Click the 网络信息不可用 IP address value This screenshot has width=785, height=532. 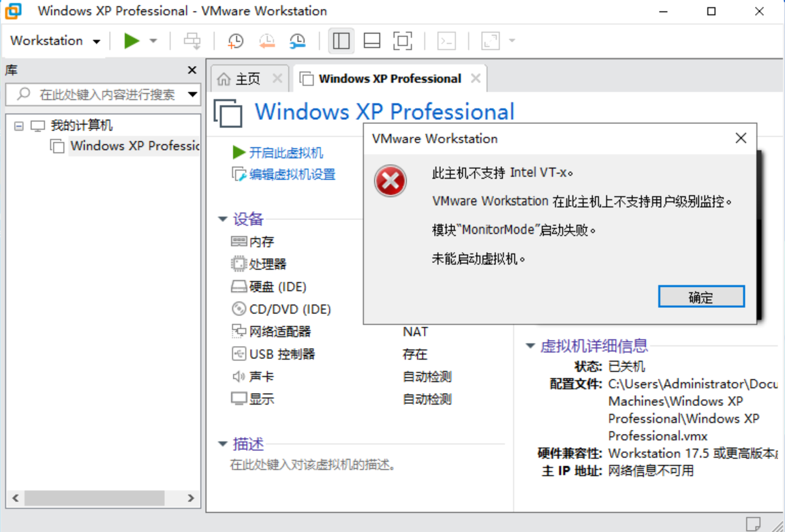(x=651, y=471)
